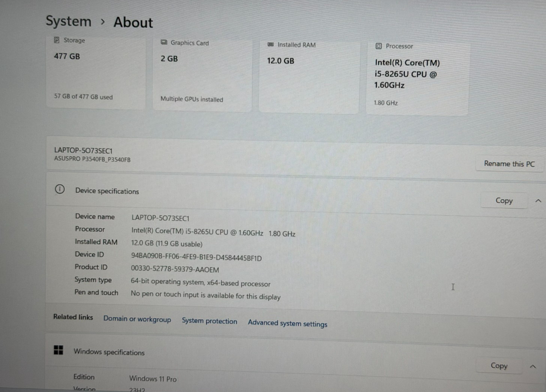546x392 pixels.
Task: Click the Windows specifications heading
Action: (x=109, y=352)
